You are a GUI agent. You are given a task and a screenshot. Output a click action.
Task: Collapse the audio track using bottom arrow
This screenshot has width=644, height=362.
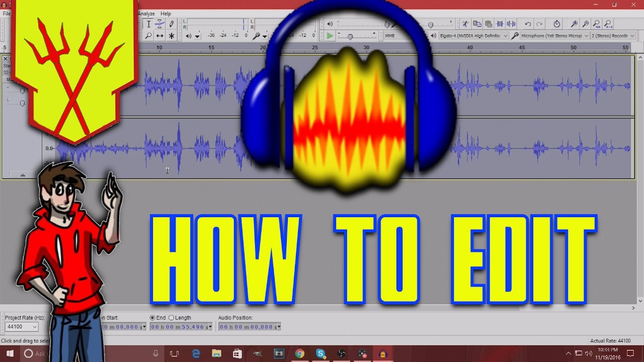point(22,174)
